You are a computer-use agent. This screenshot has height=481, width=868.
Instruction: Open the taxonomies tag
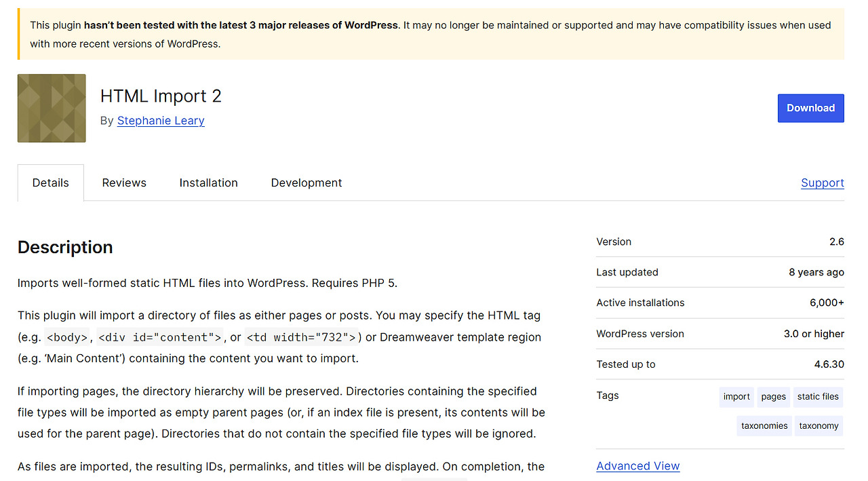[x=764, y=425]
